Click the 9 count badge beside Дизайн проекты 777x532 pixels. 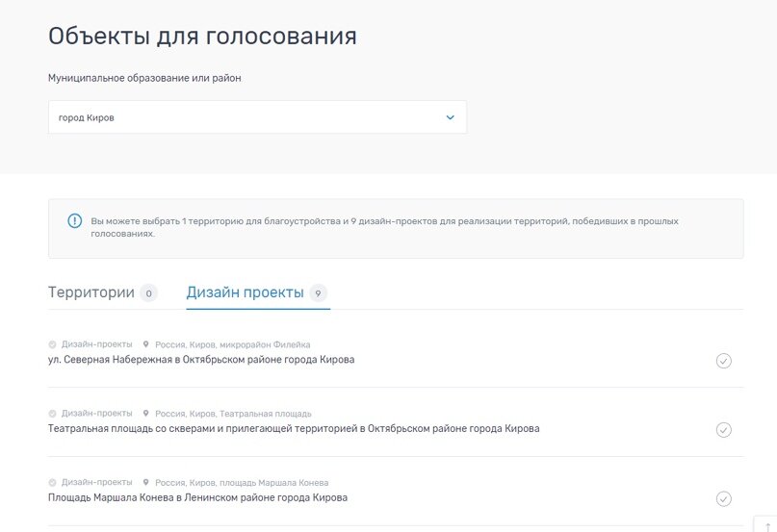[x=318, y=293]
